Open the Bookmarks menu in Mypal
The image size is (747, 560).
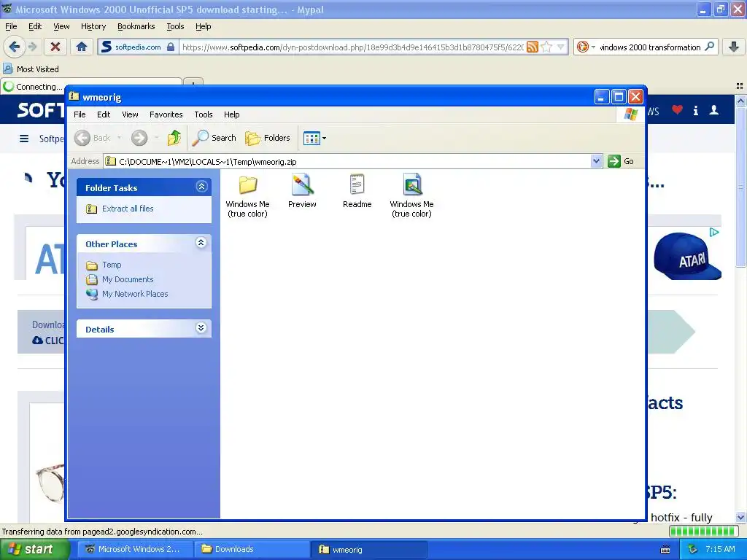pyautogui.click(x=136, y=27)
